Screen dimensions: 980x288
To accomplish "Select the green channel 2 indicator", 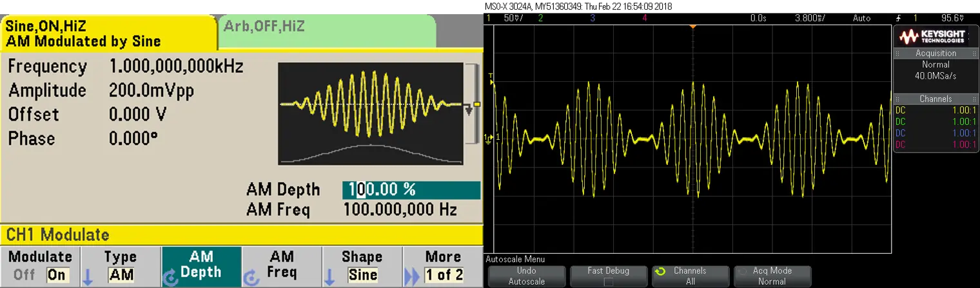I will pyautogui.click(x=540, y=19).
